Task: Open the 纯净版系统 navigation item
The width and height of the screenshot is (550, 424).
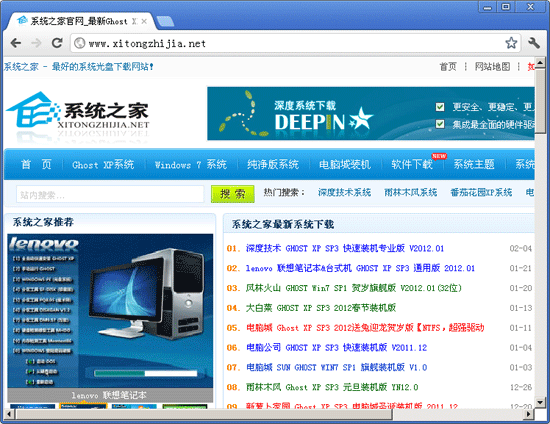Action: [273, 164]
